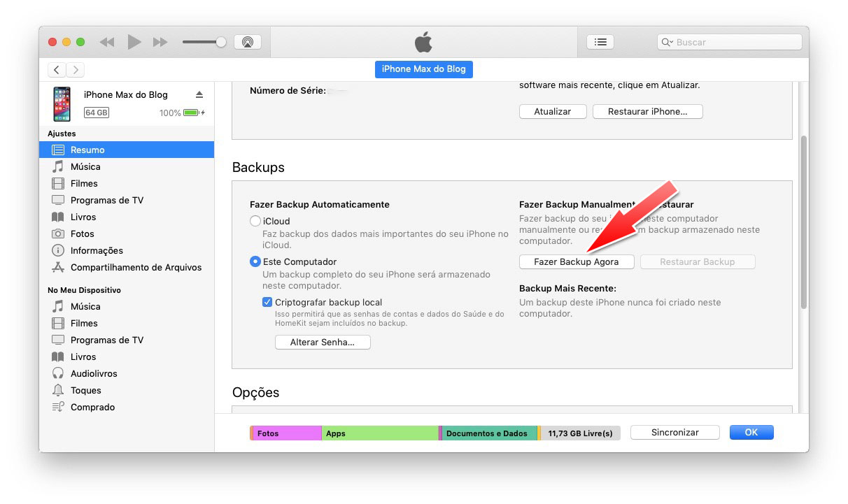Select the iPhone Max do Blog tab

click(424, 69)
